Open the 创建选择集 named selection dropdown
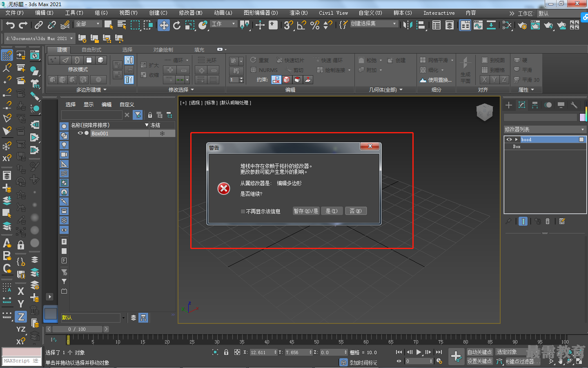 374,24
